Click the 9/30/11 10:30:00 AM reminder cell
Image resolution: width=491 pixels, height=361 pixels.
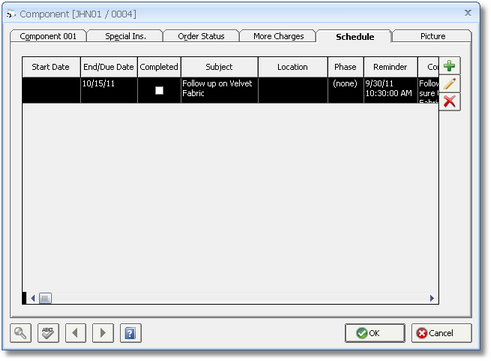point(390,90)
